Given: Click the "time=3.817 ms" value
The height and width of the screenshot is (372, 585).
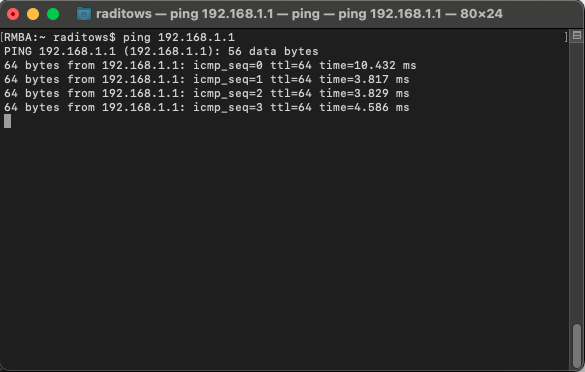Looking at the screenshot, I should point(364,79).
